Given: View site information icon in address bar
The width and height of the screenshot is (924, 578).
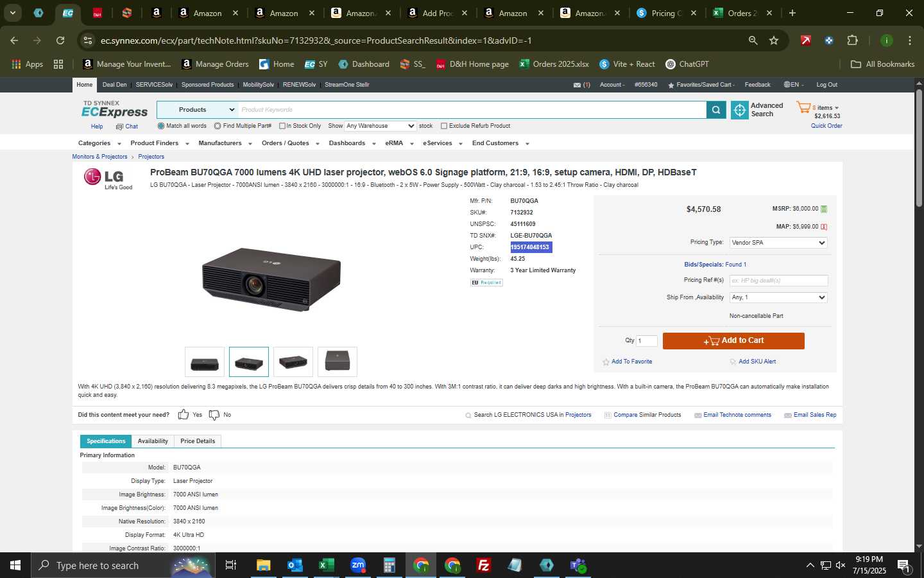Looking at the screenshot, I should pyautogui.click(x=88, y=40).
